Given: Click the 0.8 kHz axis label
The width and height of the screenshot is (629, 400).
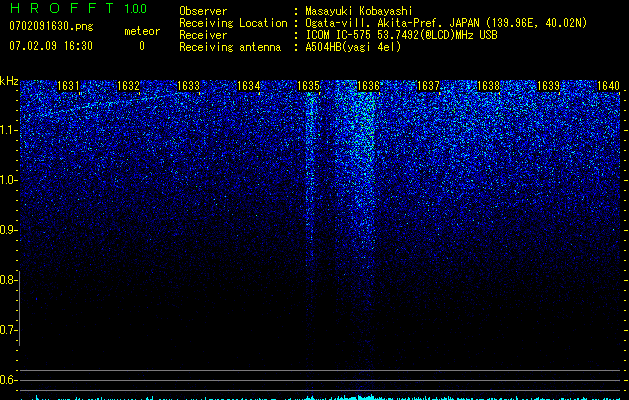Looking at the screenshot, I should point(7,280).
